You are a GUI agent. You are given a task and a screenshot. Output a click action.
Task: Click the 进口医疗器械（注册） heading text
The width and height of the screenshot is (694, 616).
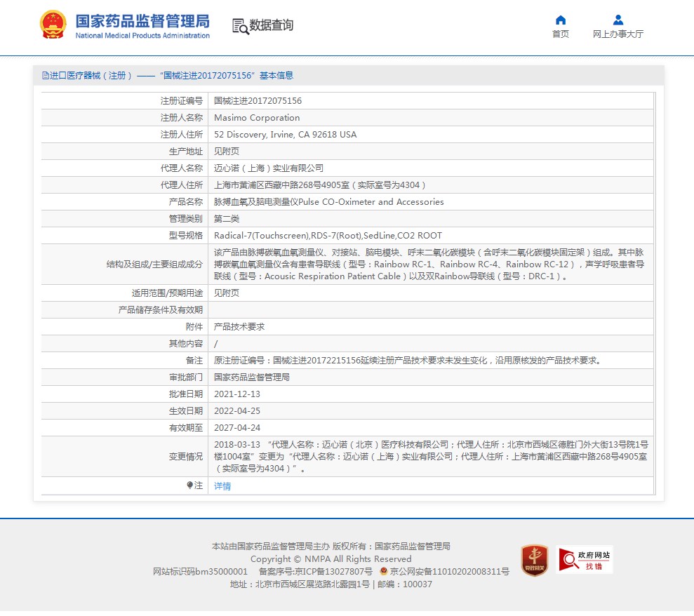coord(91,76)
